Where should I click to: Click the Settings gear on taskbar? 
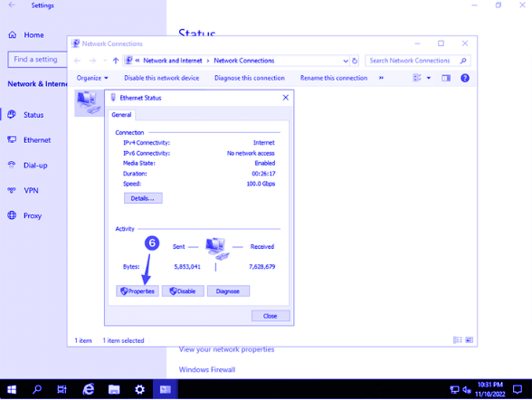point(139,390)
